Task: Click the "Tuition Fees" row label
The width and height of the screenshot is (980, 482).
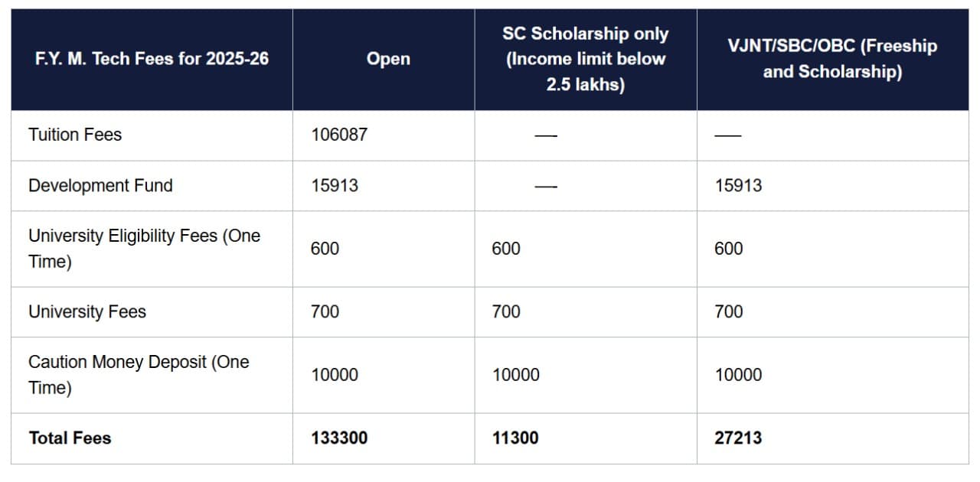Action: (75, 135)
